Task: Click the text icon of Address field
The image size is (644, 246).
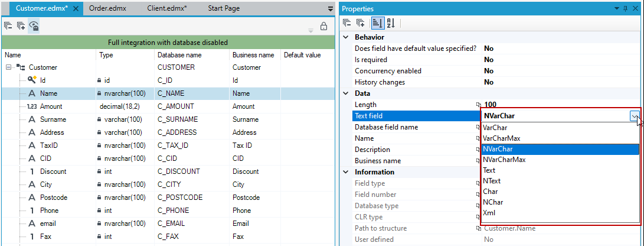Action: pyautogui.click(x=32, y=132)
